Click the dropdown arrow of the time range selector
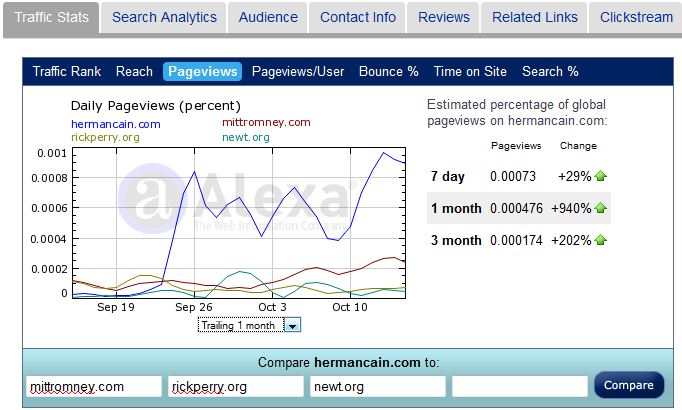This screenshot has width=682, height=410. coord(292,325)
